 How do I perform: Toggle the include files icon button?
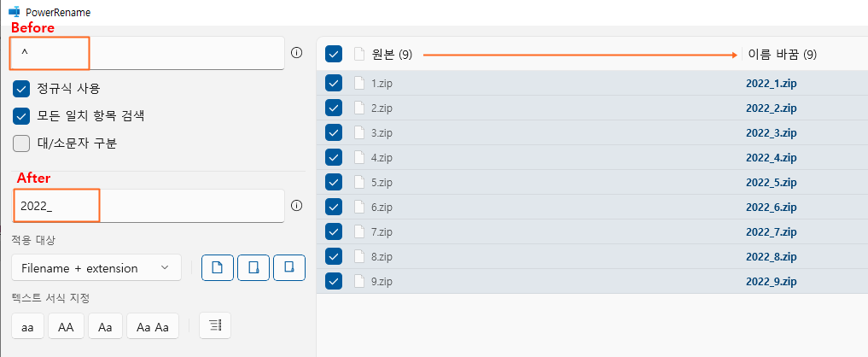(x=218, y=268)
